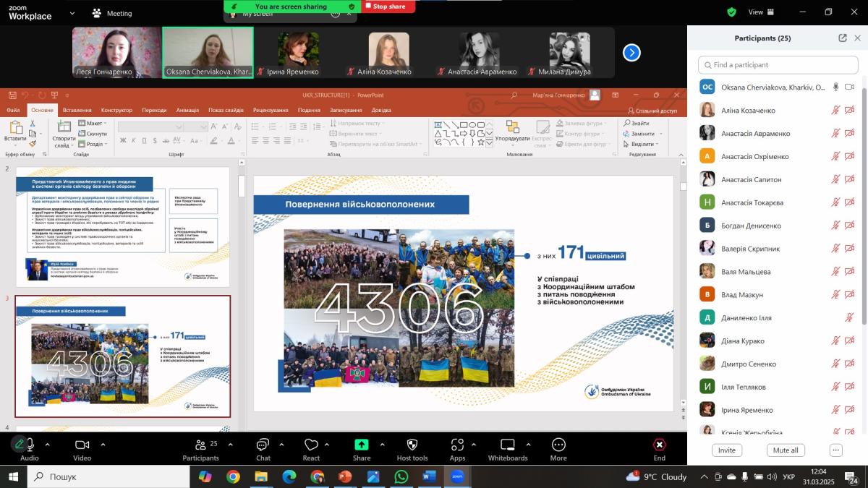Toggle the Audio mute microphone button
This screenshot has width=868, height=488.
pyautogui.click(x=20, y=445)
